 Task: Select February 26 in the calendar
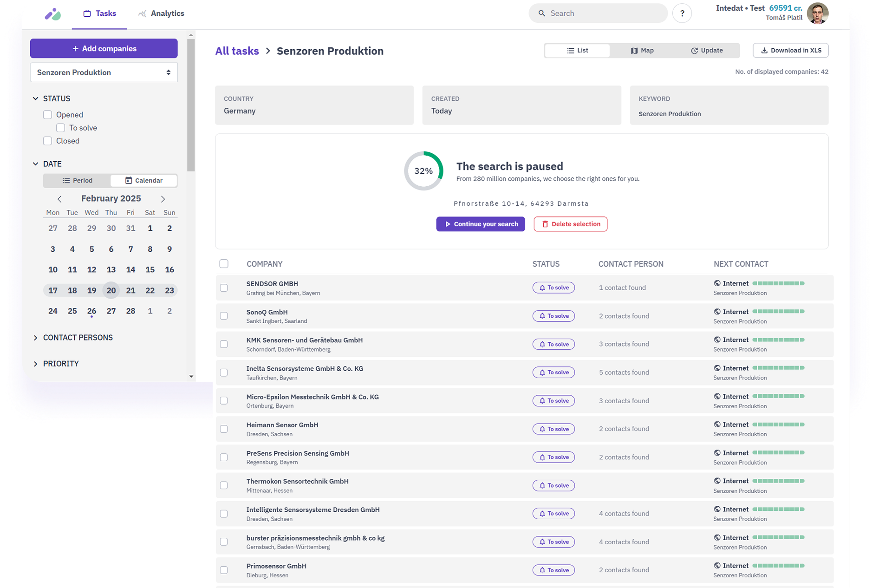coord(91,311)
